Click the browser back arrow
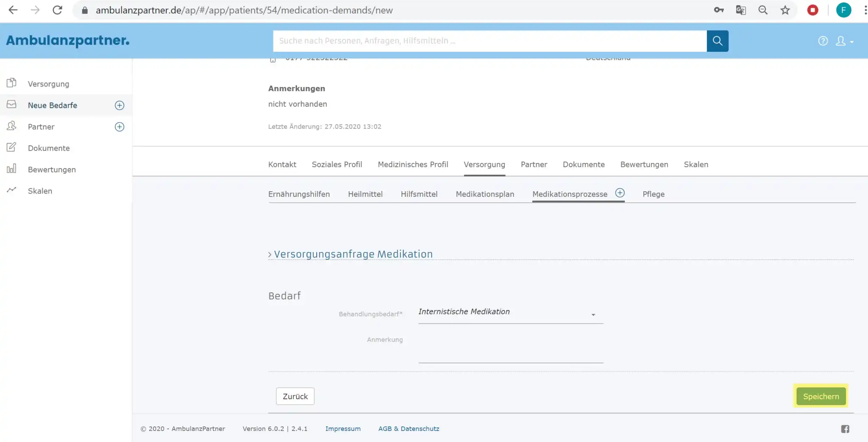868x442 pixels. [13, 10]
